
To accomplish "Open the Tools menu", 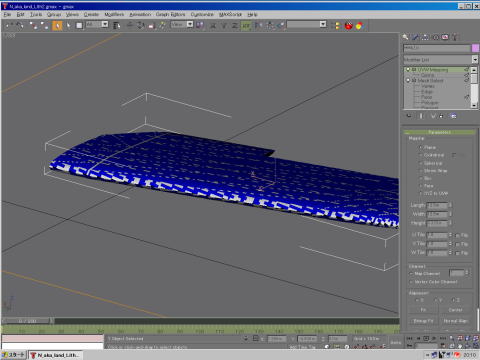I will pyautogui.click(x=36, y=15).
